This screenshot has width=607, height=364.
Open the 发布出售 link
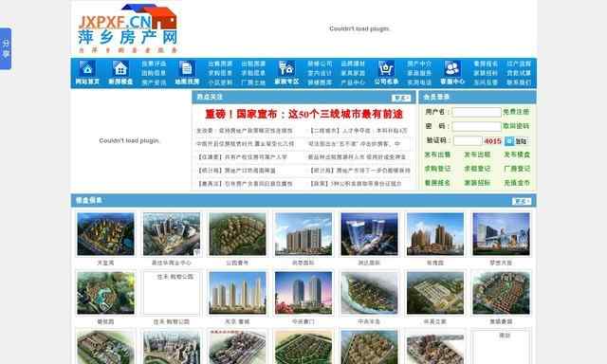tap(437, 155)
